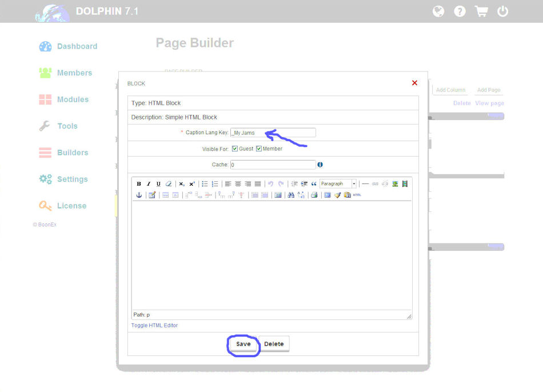
Task: Click the Caption Lang Key input field
Action: pos(273,133)
